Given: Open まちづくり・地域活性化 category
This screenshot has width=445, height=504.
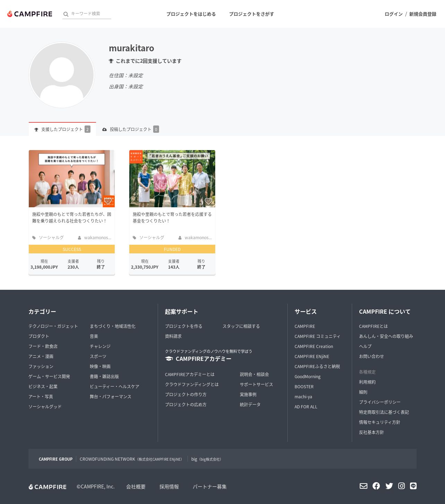Looking at the screenshot, I should click(x=113, y=326).
